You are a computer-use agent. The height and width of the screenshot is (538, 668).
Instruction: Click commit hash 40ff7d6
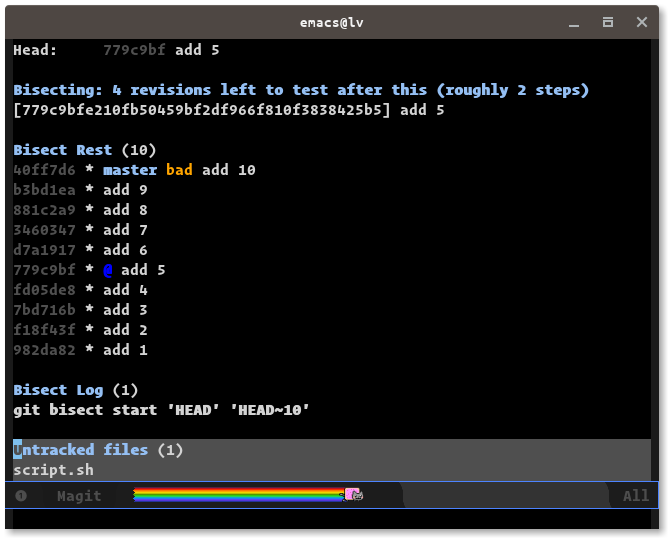click(44, 170)
